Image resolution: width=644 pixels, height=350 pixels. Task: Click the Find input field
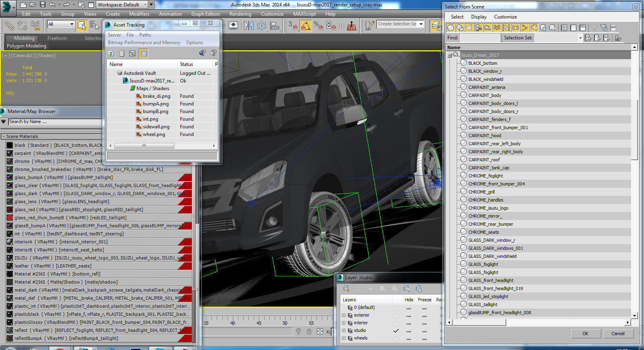(480, 38)
